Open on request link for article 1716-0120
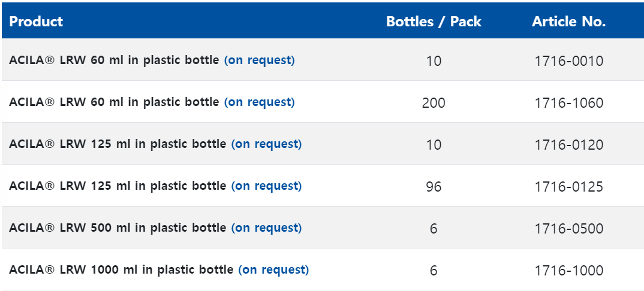The width and height of the screenshot is (644, 291). 266,144
